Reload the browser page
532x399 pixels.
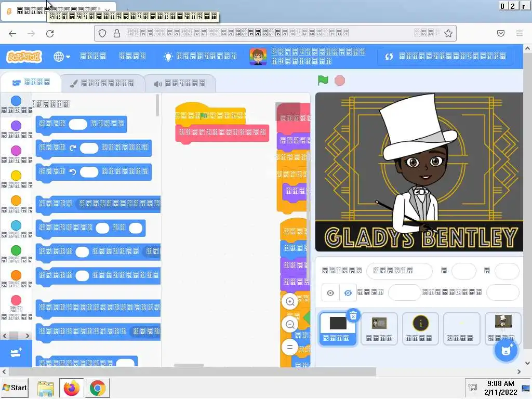[x=50, y=33]
